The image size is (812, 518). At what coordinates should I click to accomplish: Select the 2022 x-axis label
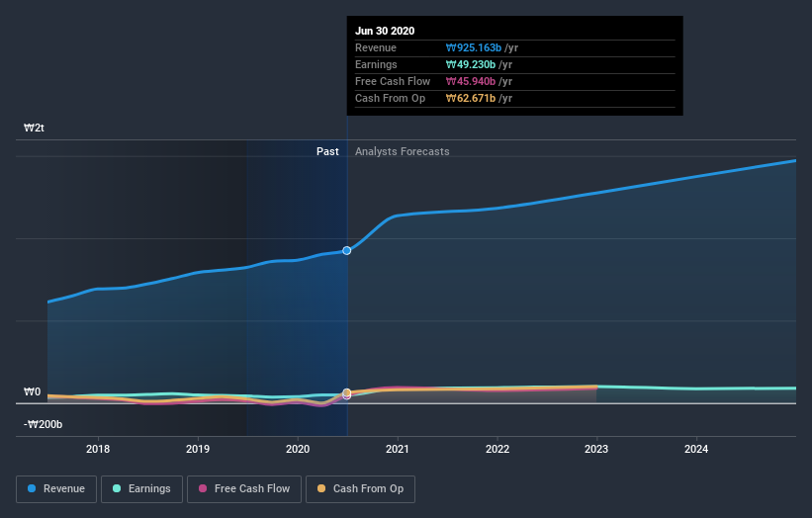497,449
